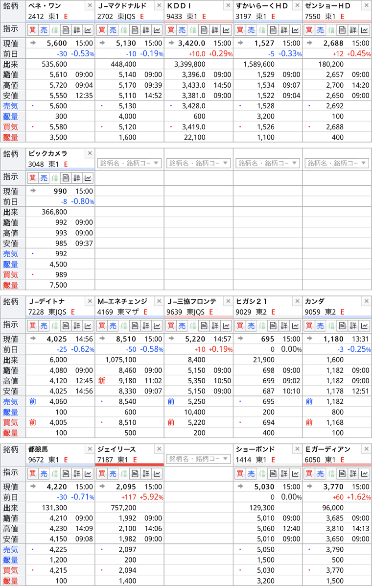This screenshot has width=373, height=588.
Task: Click すかいらーくHD volume 1,589,600
Action: (x=258, y=64)
